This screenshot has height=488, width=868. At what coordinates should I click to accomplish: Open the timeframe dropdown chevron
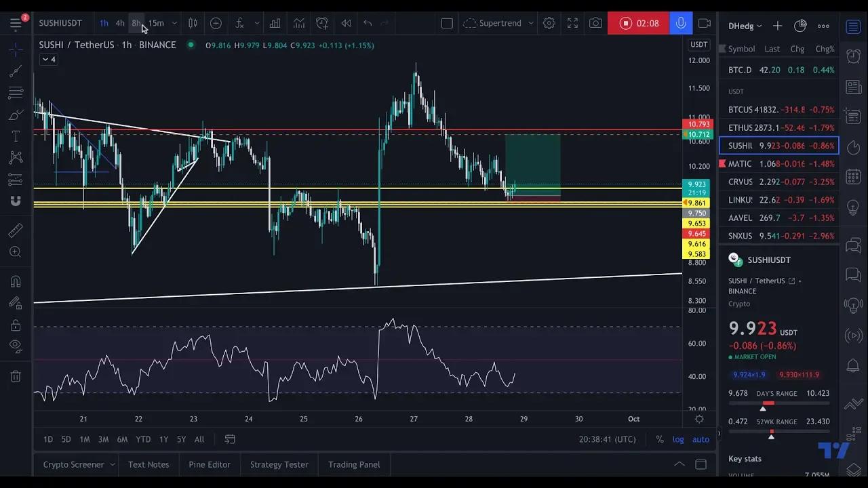click(174, 23)
